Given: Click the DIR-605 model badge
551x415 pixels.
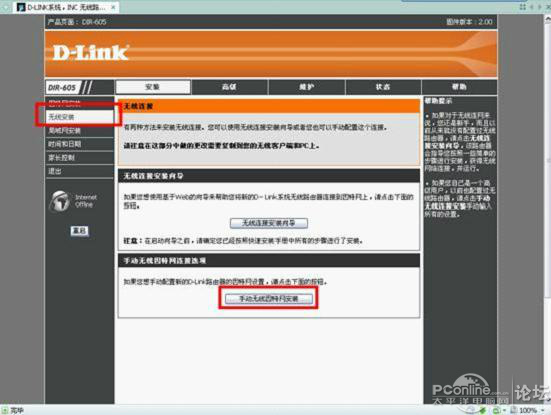Looking at the screenshot, I should point(63,87).
